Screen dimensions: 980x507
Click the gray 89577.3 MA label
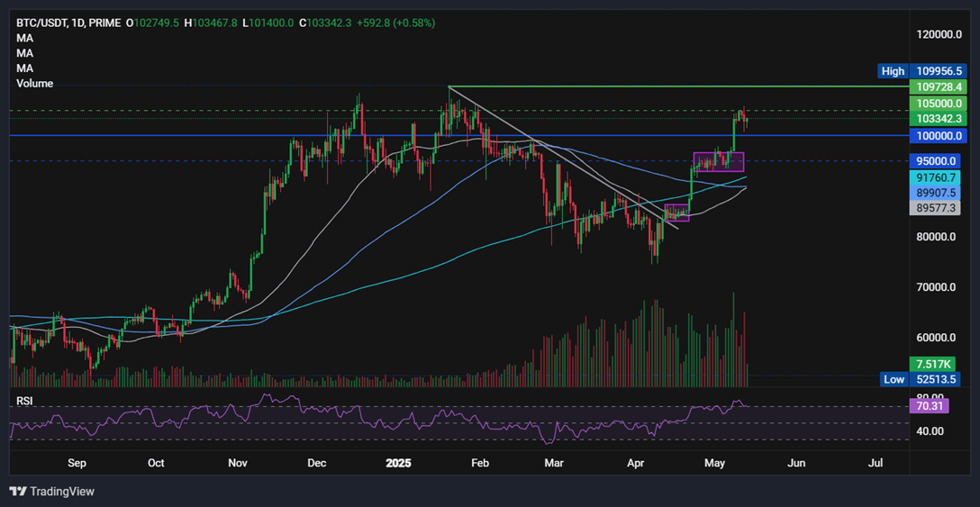(937, 207)
